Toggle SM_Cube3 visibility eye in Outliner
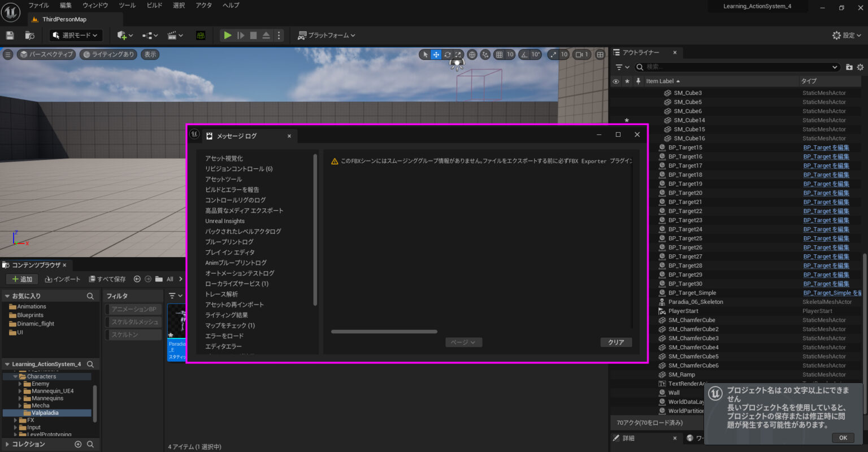The width and height of the screenshot is (868, 452). click(616, 93)
